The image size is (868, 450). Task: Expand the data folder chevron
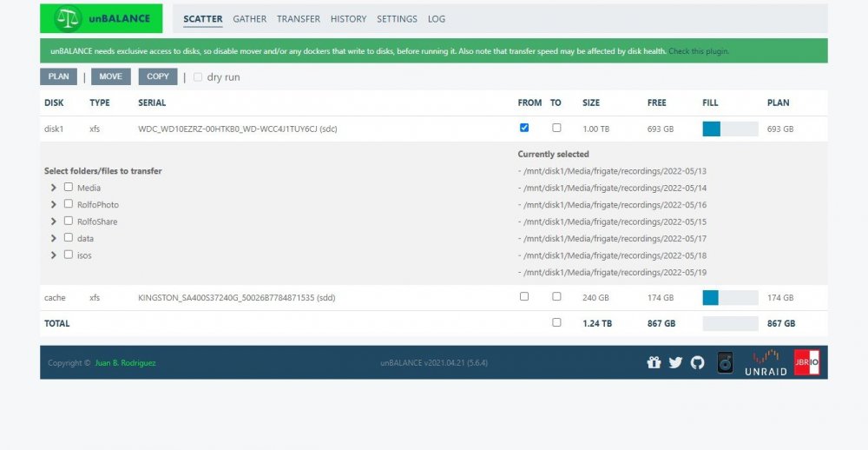tap(54, 238)
